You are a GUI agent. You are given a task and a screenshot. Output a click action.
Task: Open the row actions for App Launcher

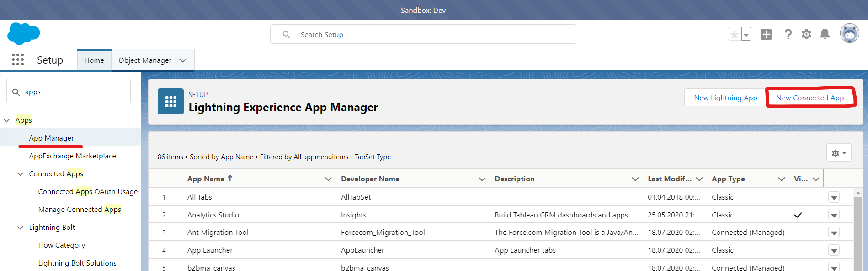(834, 251)
